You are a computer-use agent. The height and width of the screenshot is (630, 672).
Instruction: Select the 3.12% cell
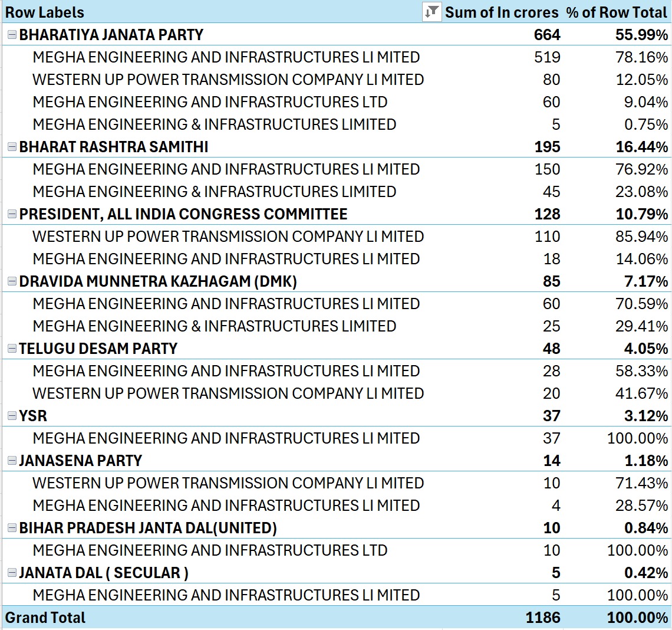(646, 415)
